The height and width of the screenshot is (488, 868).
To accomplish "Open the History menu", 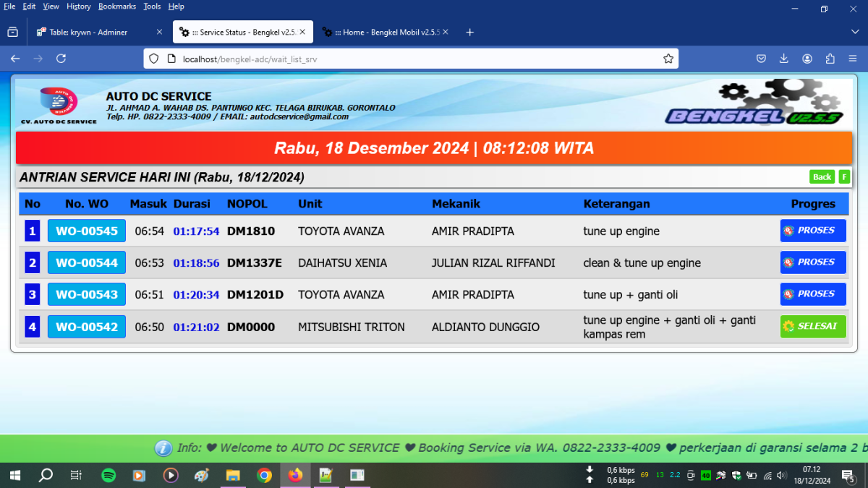I will [78, 7].
